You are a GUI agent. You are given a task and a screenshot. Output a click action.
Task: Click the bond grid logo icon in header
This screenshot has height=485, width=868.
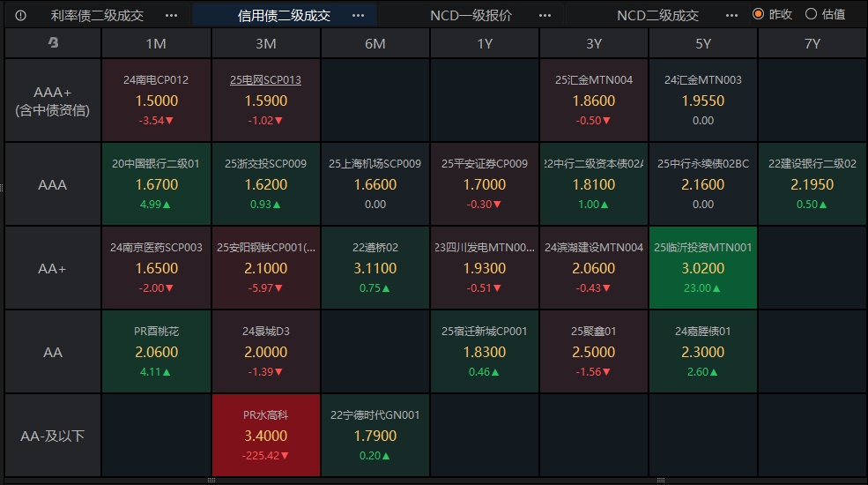pyautogui.click(x=53, y=42)
